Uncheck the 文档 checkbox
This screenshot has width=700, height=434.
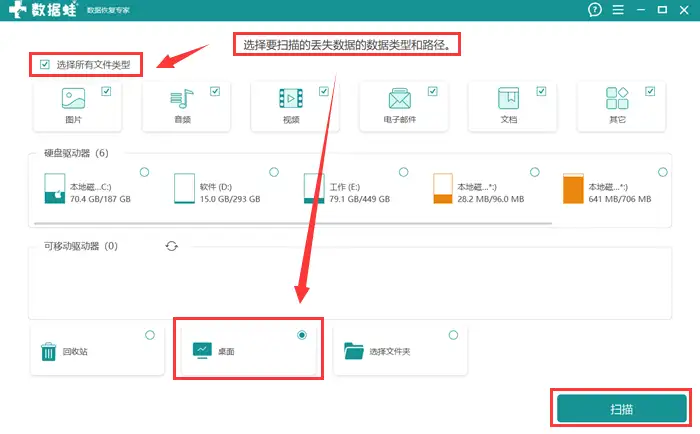coord(541,91)
